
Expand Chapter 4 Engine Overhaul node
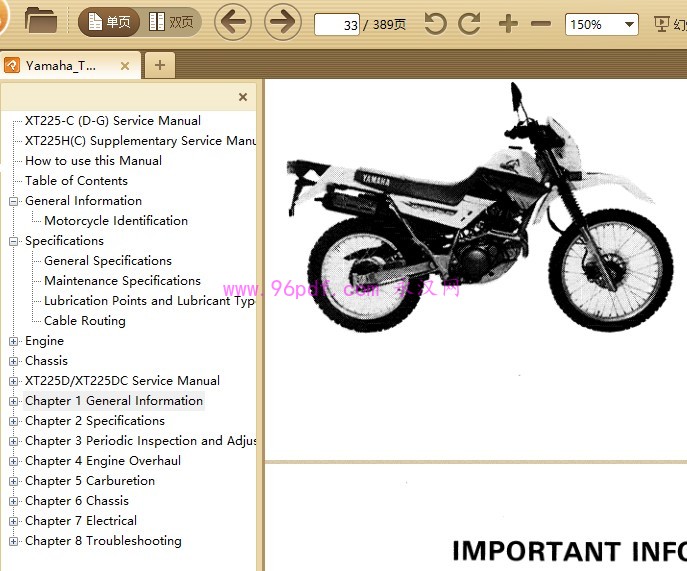click(x=14, y=461)
